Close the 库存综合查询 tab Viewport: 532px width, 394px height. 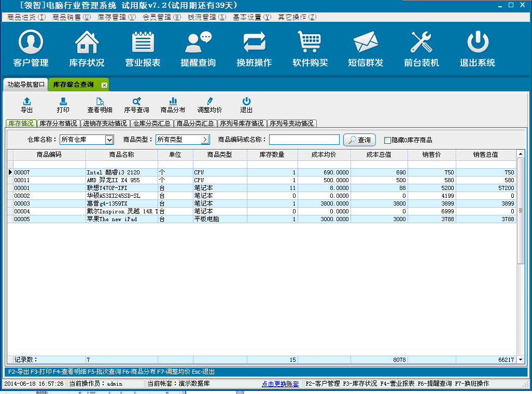(x=104, y=85)
